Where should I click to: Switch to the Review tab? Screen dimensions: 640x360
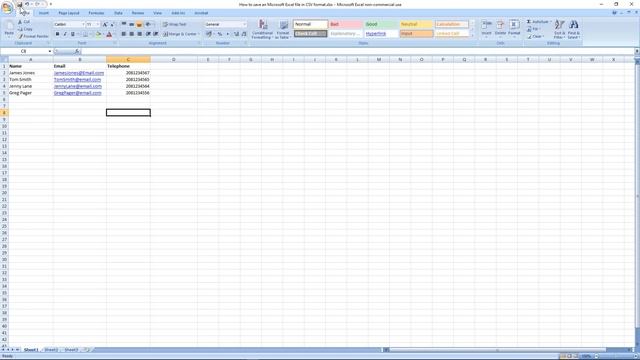tap(138, 13)
